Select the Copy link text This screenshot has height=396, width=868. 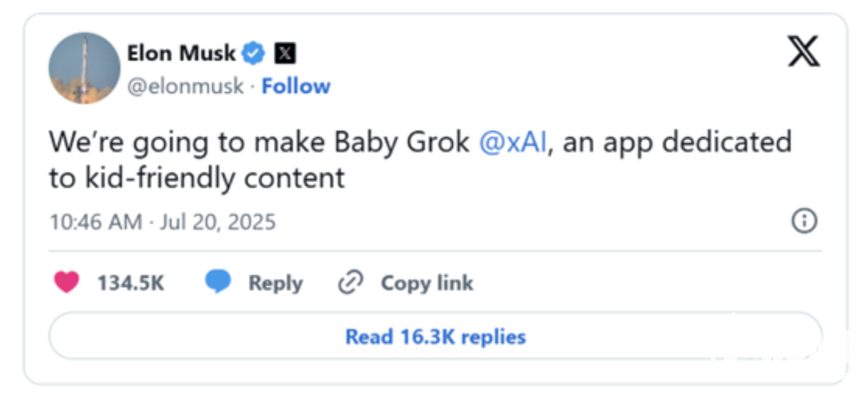[x=427, y=283]
